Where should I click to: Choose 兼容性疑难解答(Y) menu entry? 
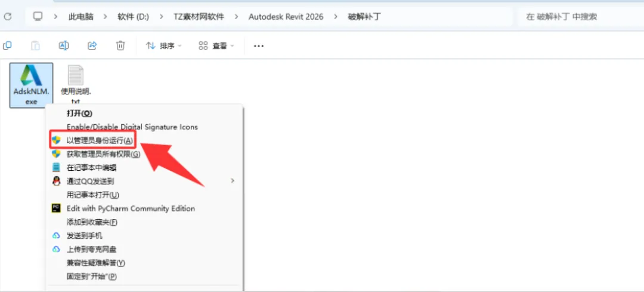pyautogui.click(x=95, y=262)
